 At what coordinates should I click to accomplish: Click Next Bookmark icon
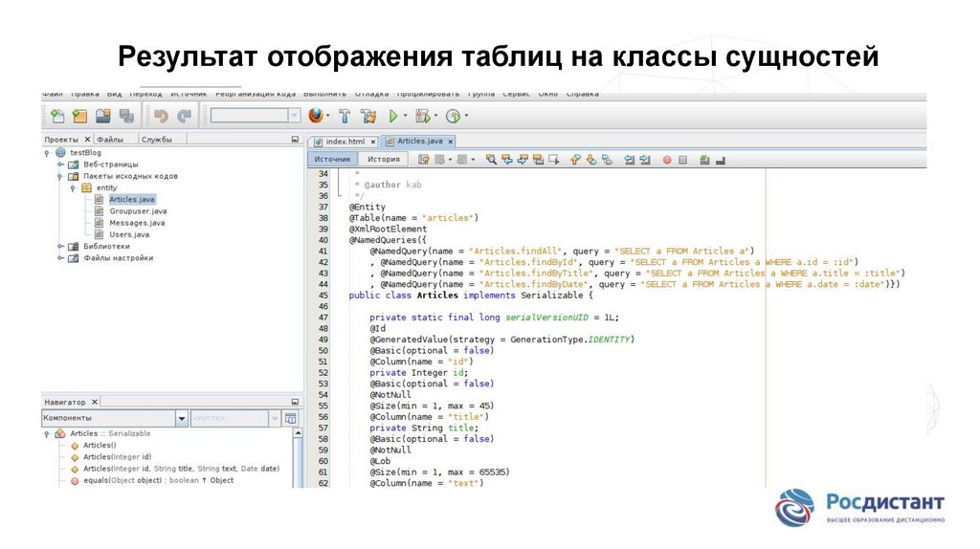click(591, 160)
